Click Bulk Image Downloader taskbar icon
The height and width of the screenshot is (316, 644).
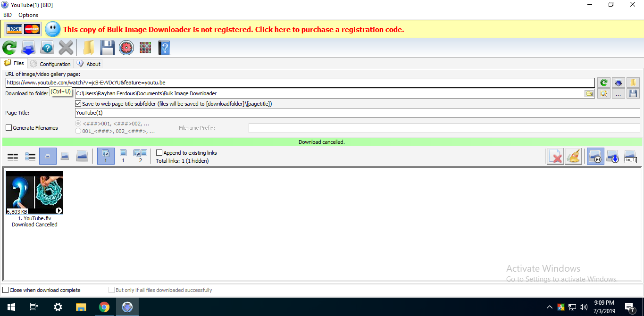point(127,307)
